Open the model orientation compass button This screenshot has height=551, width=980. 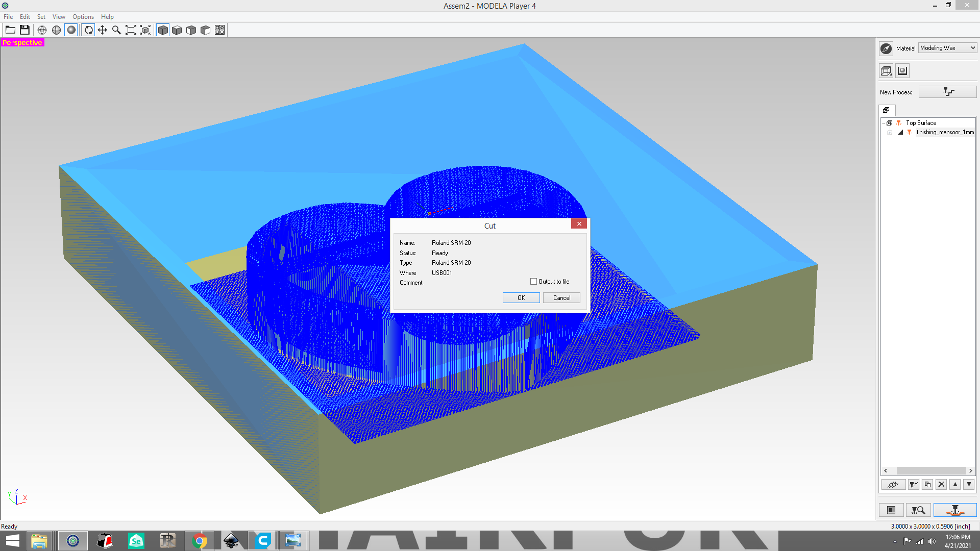point(887,48)
